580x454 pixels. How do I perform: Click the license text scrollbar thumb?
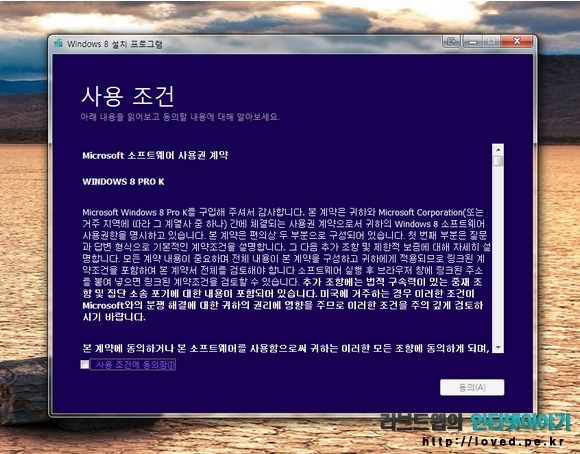click(x=498, y=161)
